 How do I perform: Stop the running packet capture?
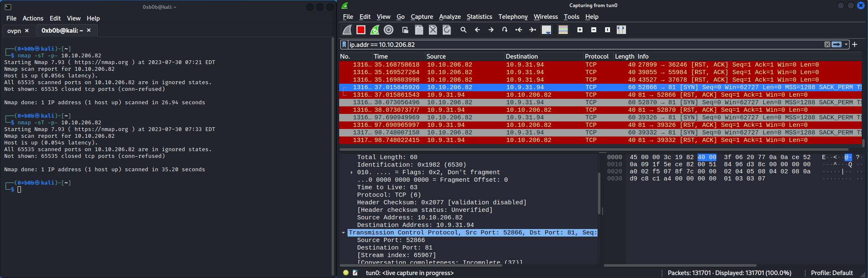point(361,30)
